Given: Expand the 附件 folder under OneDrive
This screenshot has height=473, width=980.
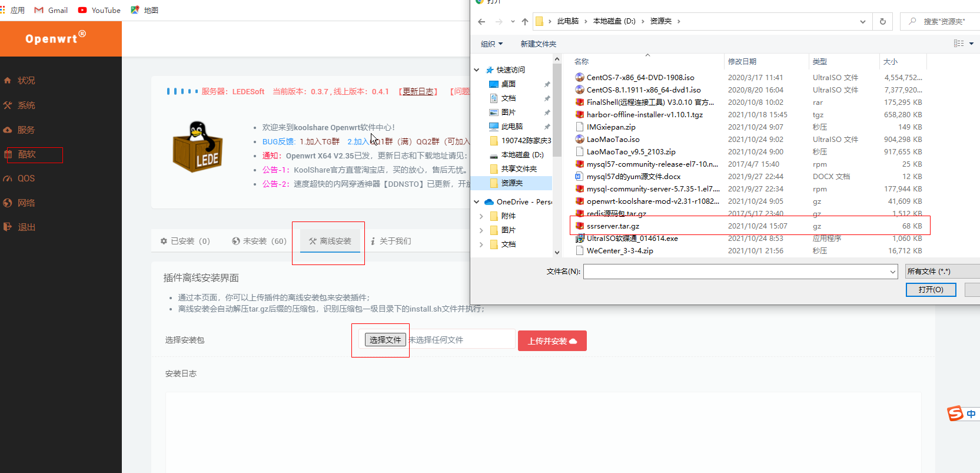Looking at the screenshot, I should coord(481,216).
